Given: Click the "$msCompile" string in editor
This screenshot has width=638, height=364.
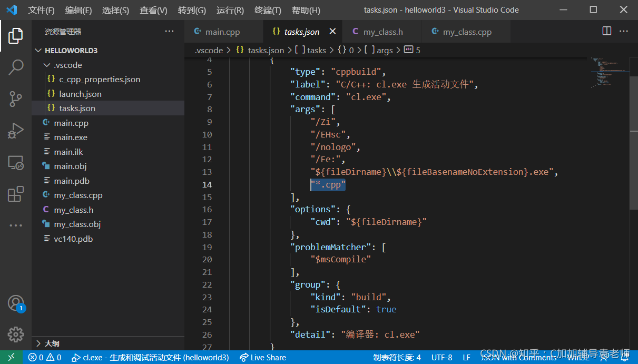Looking at the screenshot, I should pos(341,259).
